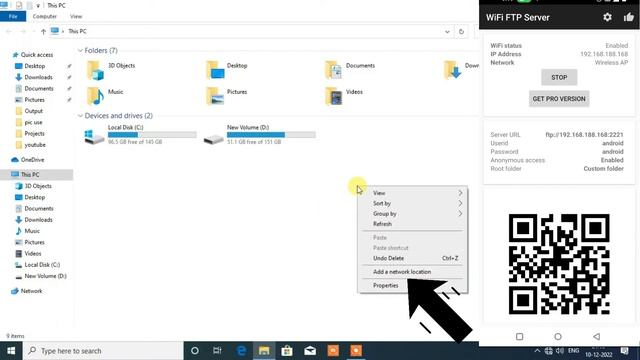Open youtube folder in Quick access
The width and height of the screenshot is (640, 360).
[x=35, y=145]
